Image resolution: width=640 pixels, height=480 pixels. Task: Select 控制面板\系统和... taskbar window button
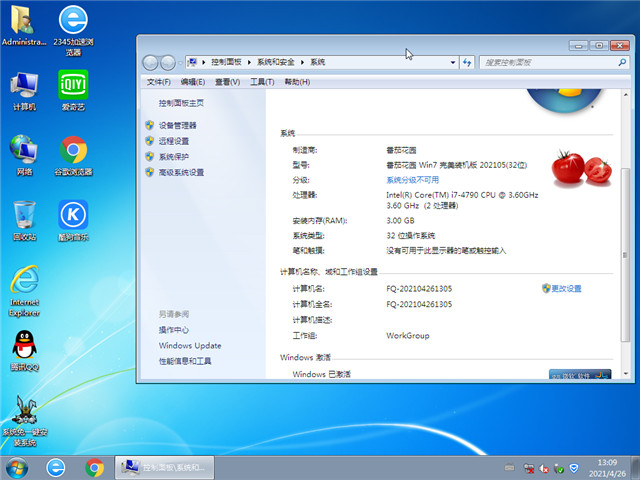(165, 468)
